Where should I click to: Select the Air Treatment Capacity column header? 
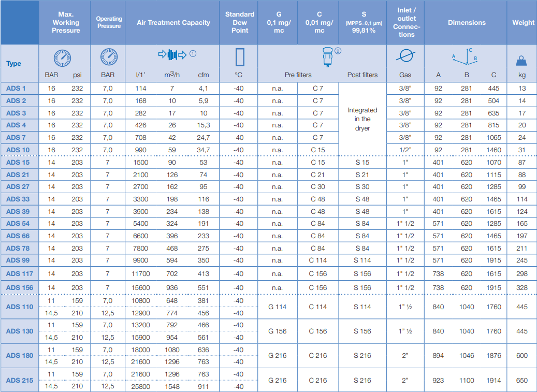pos(173,23)
